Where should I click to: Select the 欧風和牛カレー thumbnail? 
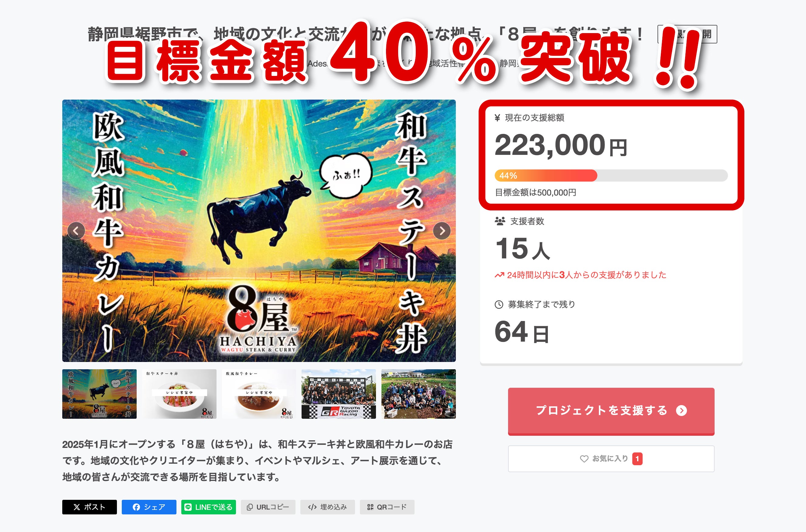[259, 394]
